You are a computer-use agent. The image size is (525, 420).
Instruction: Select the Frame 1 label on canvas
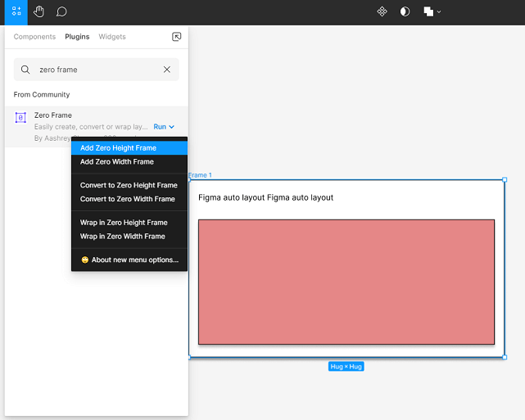click(x=200, y=175)
